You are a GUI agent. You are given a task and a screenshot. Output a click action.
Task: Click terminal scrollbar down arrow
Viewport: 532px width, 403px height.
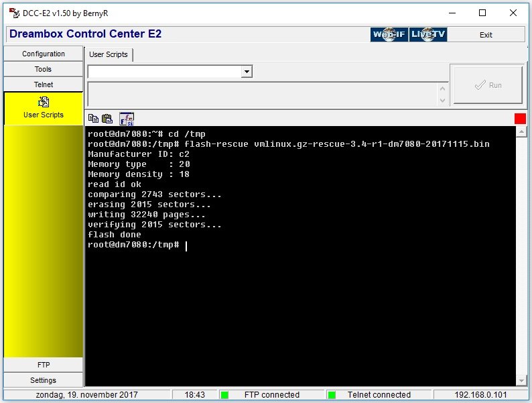521,381
